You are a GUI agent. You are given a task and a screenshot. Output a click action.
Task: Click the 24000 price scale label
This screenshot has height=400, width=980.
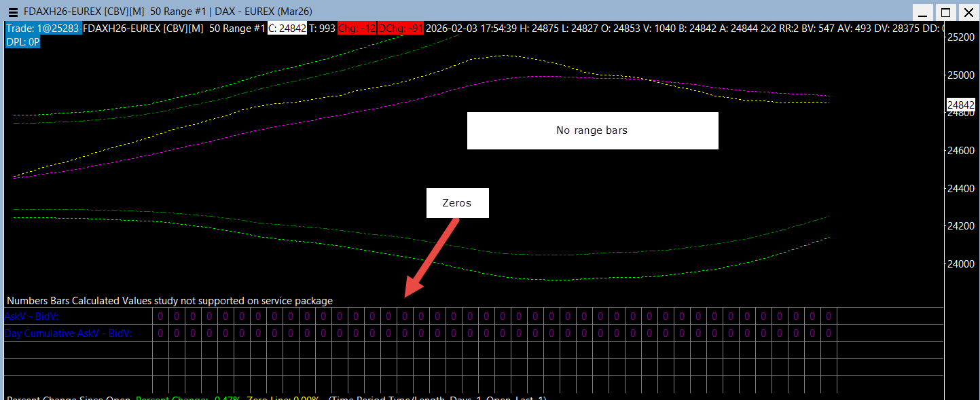click(961, 263)
